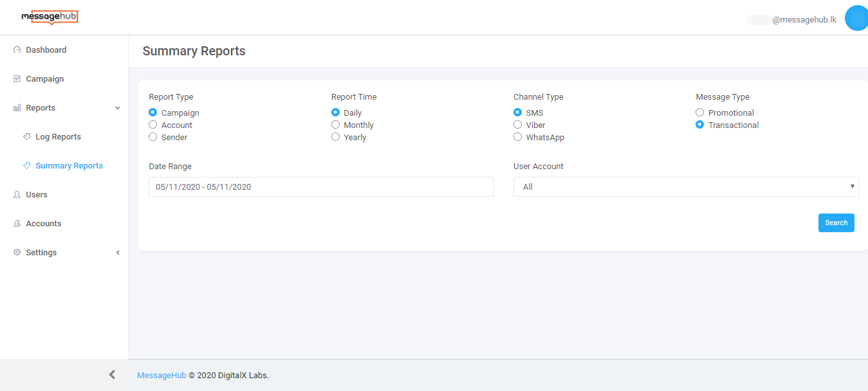Screen dimensions: 868x391
Task: Expand the Settings submenu arrow
Action: click(118, 253)
